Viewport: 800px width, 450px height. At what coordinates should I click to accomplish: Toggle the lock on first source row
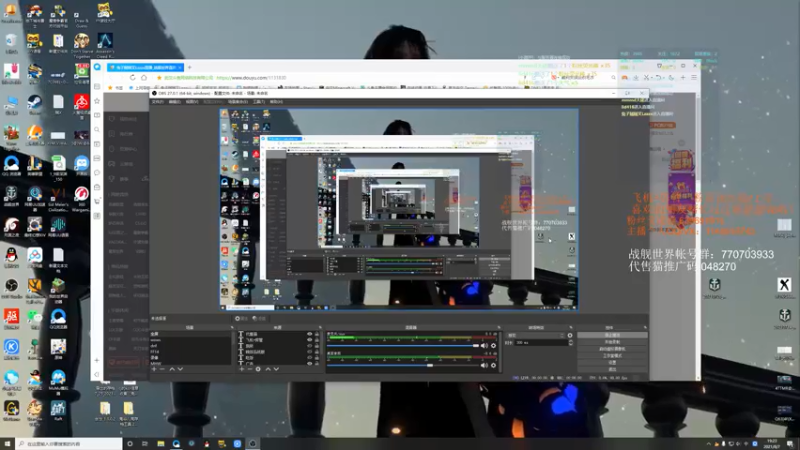(317, 334)
